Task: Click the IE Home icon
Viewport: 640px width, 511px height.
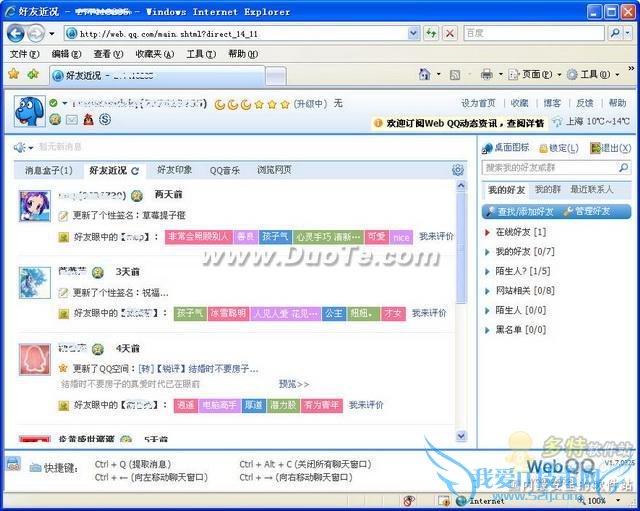Action: coord(424,74)
